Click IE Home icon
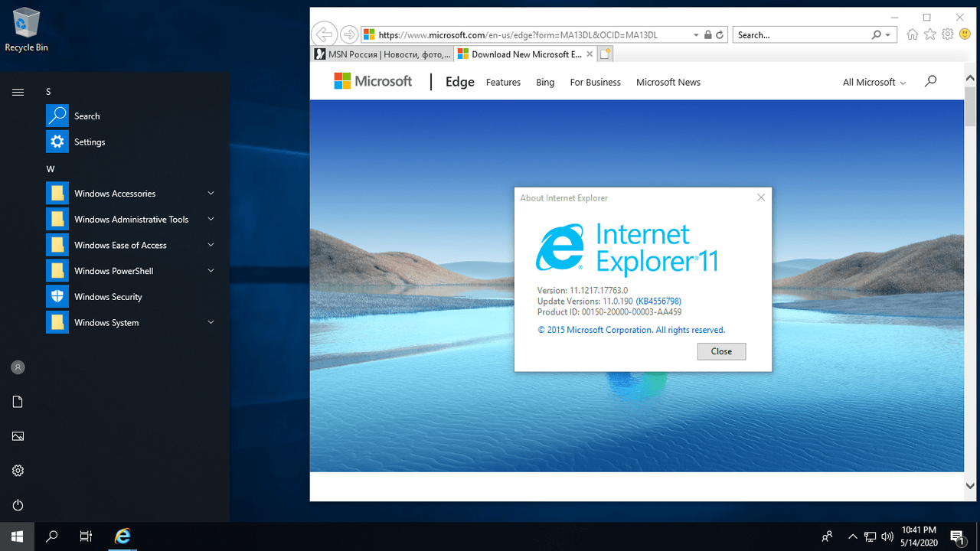980x551 pixels. click(x=912, y=34)
